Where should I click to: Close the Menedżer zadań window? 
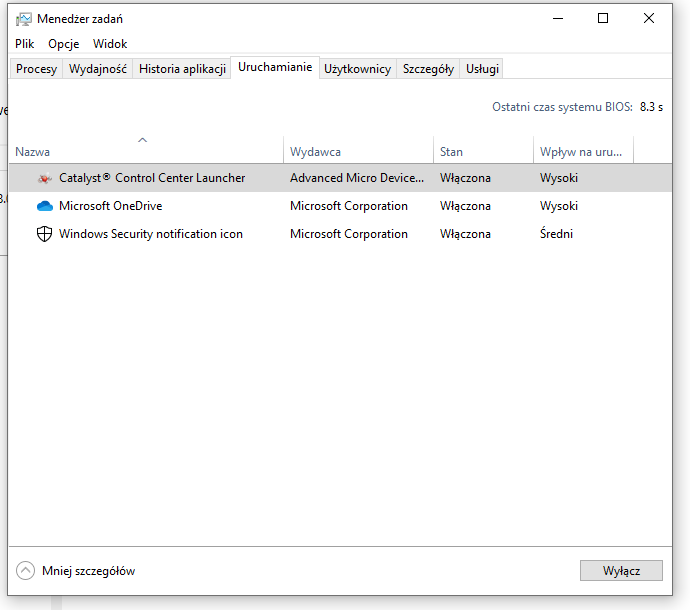click(x=649, y=18)
